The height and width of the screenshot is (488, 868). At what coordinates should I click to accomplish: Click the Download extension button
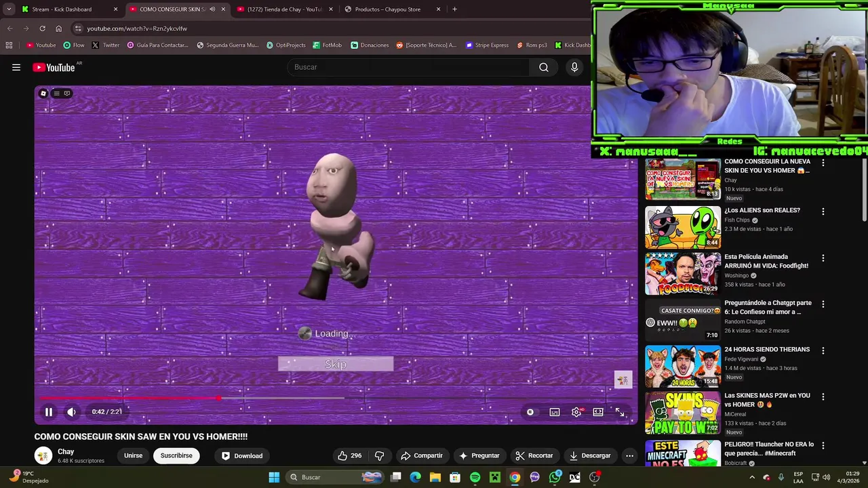point(242,455)
